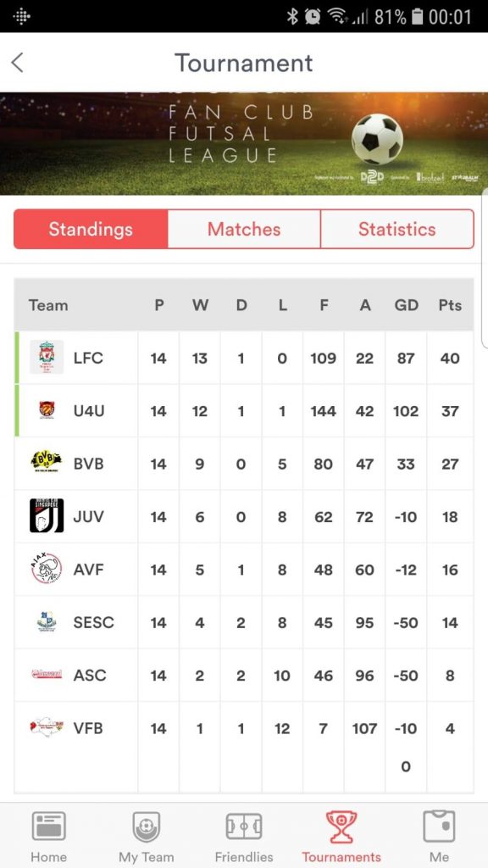Open the Me jersey icon

point(439,826)
